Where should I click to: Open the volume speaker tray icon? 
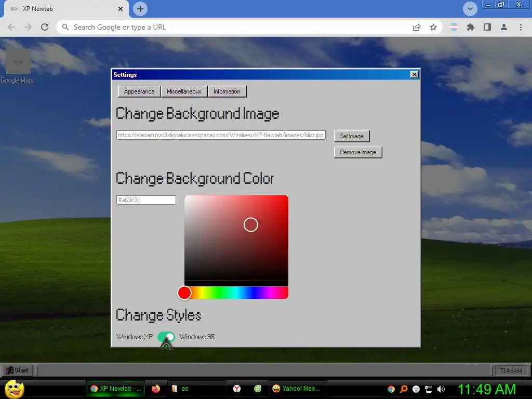[x=441, y=389]
